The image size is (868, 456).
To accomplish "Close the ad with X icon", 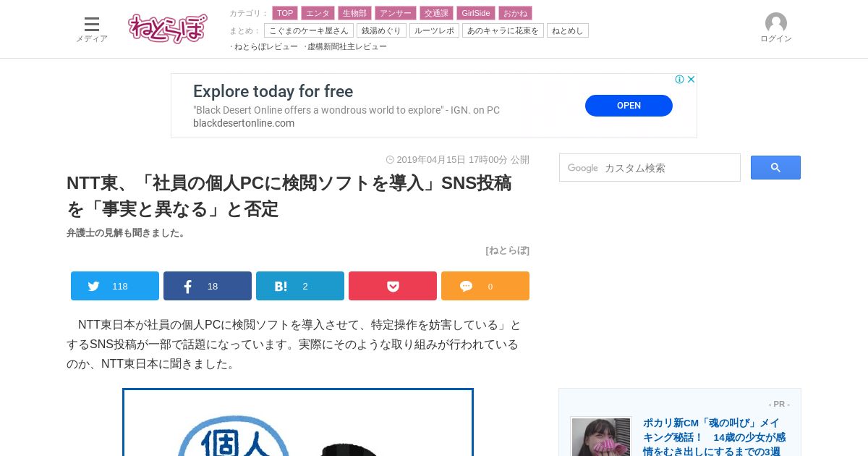I will point(691,80).
